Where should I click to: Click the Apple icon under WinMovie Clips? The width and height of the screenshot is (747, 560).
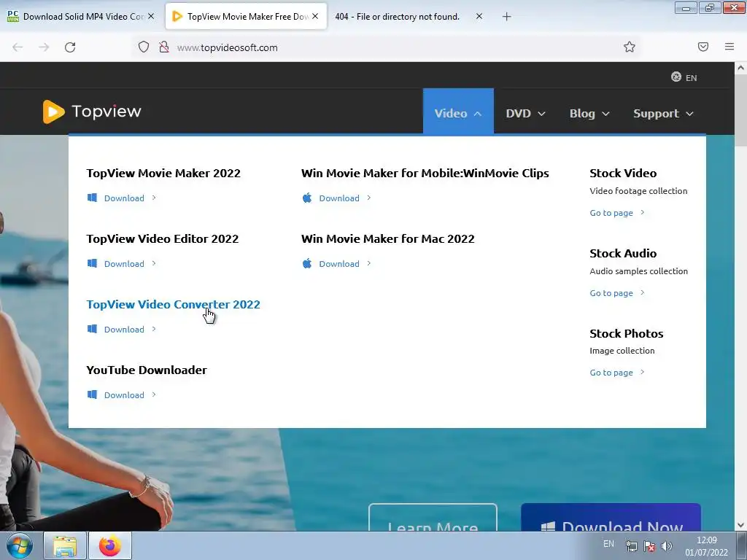tap(307, 198)
